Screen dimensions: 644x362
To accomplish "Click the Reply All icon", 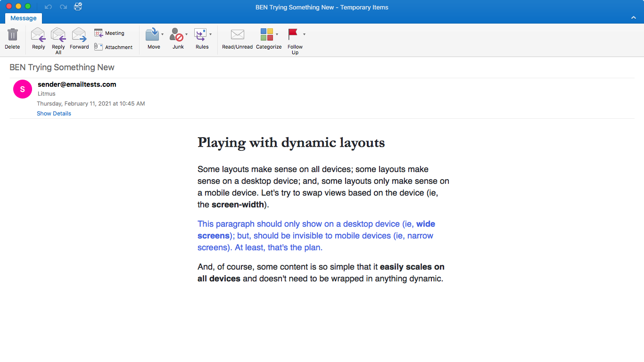I will point(58,35).
